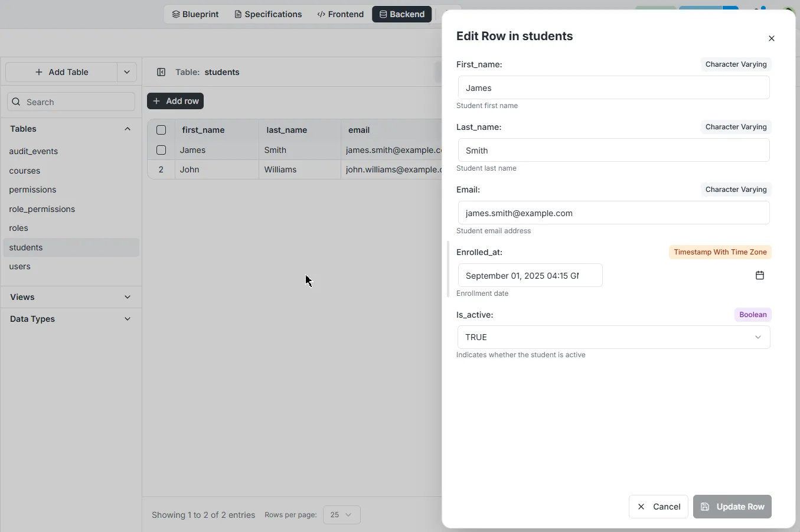Open the calendar date picker icon
The image size is (800, 532).
(760, 276)
